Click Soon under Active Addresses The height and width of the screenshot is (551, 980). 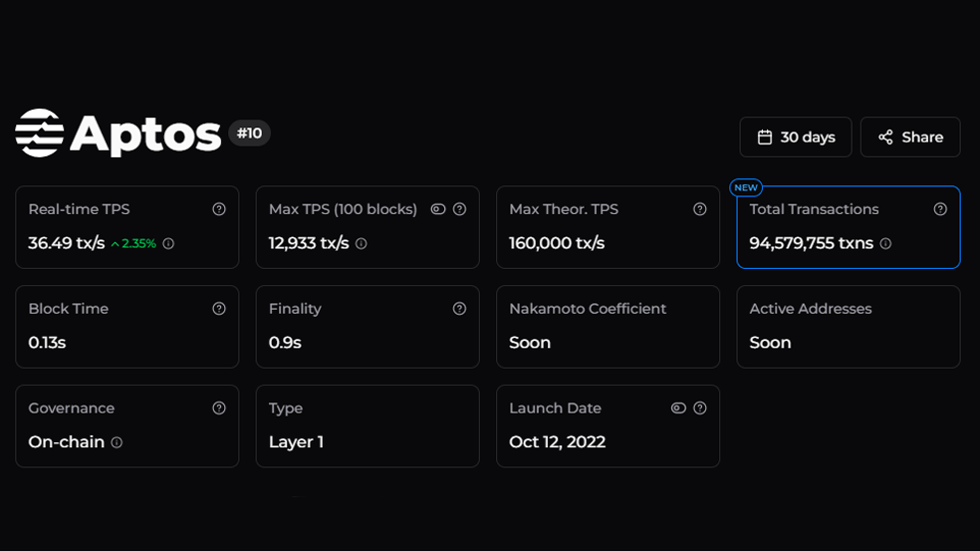pos(770,343)
